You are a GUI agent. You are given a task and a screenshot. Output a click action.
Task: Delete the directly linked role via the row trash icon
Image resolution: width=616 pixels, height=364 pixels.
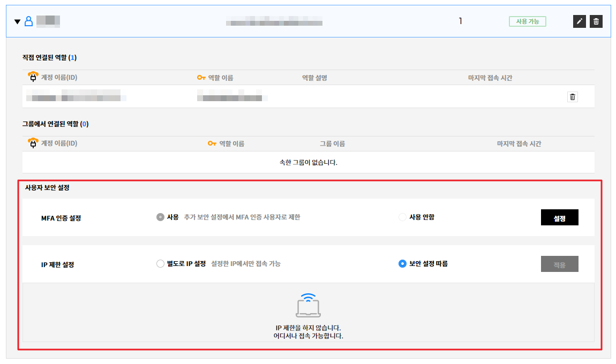(x=573, y=97)
